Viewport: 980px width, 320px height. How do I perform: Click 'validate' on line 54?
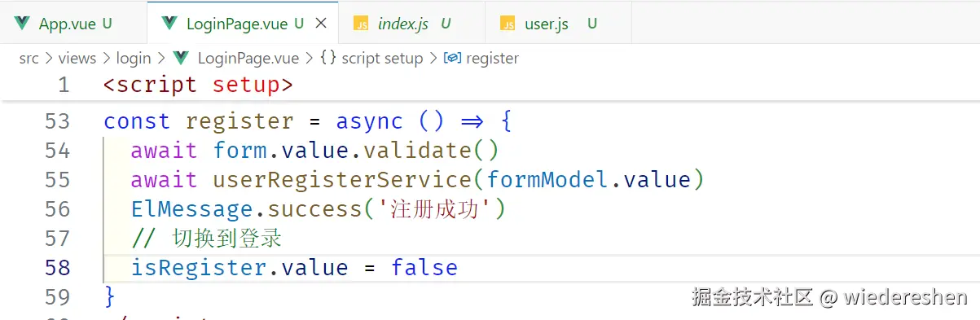[x=417, y=151]
